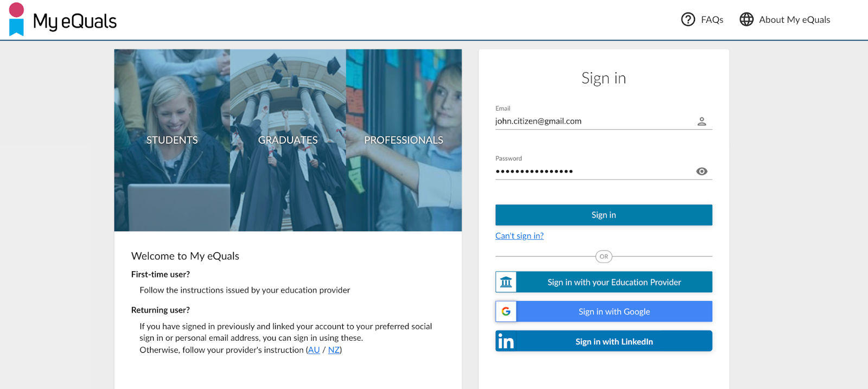Open the Can't sign in? link
Viewport: 868px width, 389px height.
tap(519, 236)
